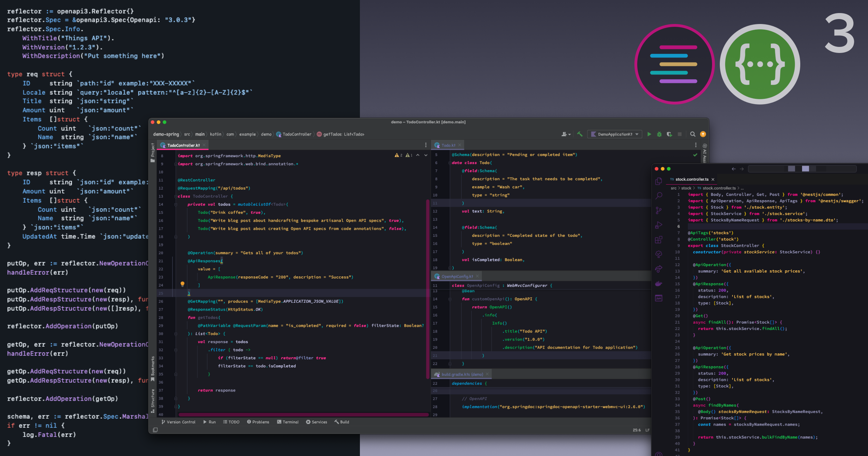Click the orange update arrow icon

(703, 134)
